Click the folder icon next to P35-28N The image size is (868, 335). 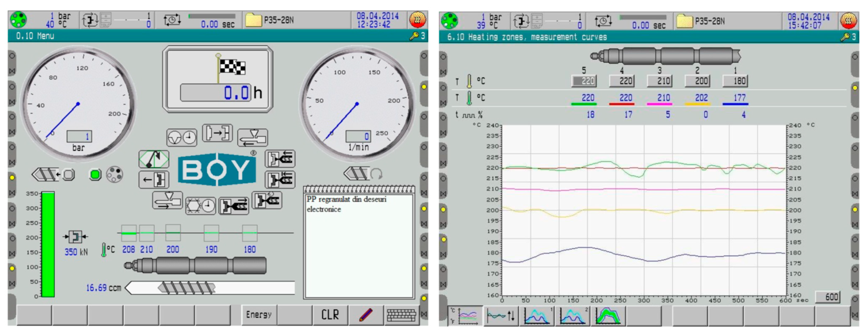(x=254, y=20)
